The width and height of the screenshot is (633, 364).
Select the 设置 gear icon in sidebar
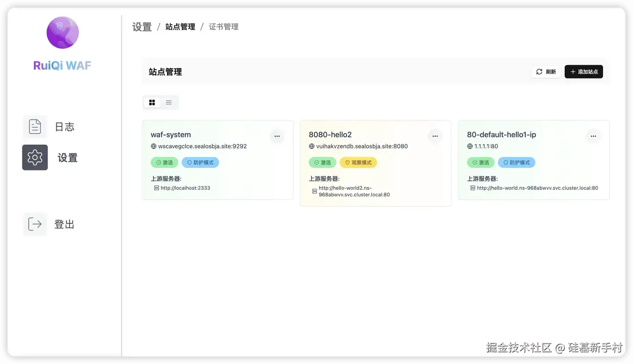tap(35, 157)
